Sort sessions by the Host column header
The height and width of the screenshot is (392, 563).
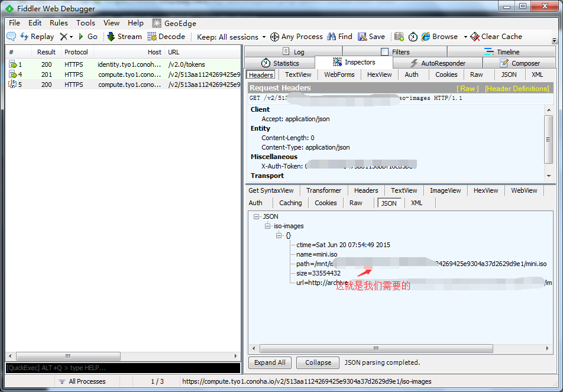click(x=130, y=52)
